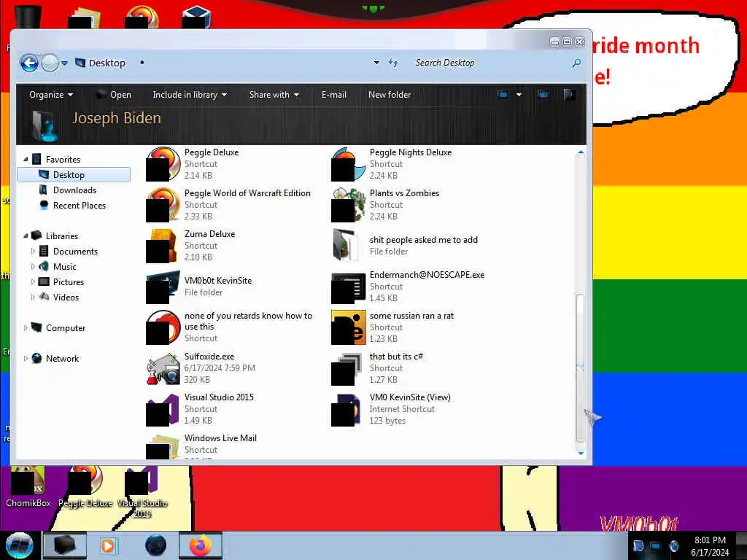
Task: Click the file list scrollbar thumb
Action: 580,367
